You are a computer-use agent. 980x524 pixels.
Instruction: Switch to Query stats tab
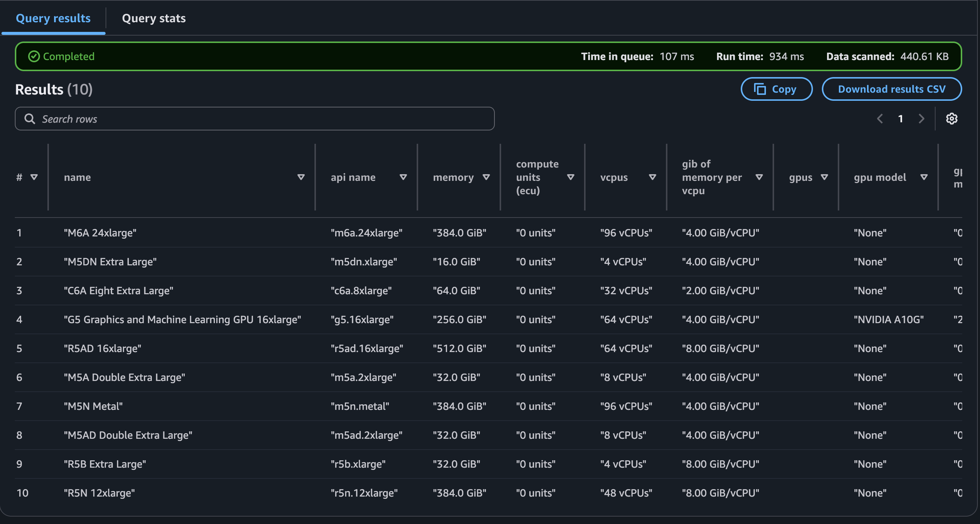pos(154,18)
